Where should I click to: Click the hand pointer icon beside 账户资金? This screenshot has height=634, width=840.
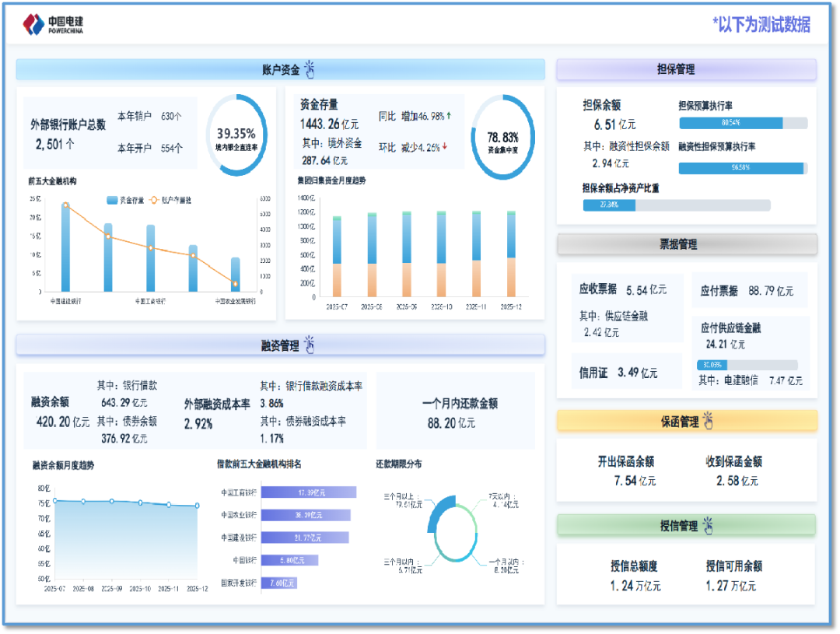coord(310,69)
